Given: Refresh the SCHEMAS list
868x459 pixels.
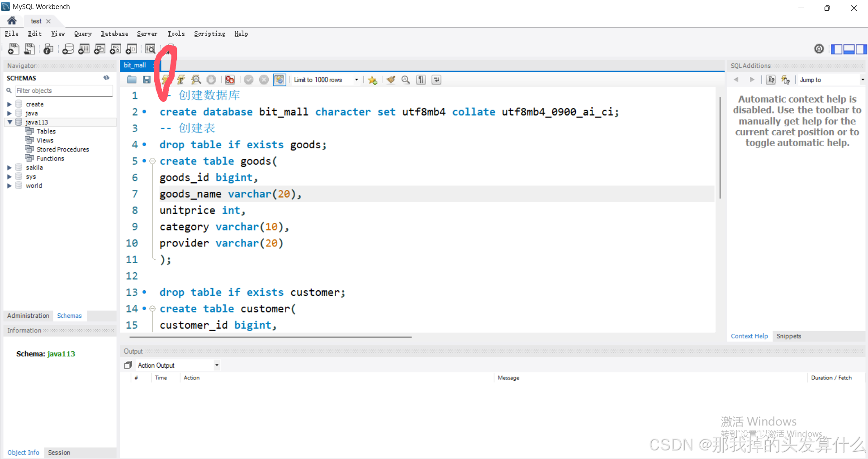Looking at the screenshot, I should click(106, 78).
